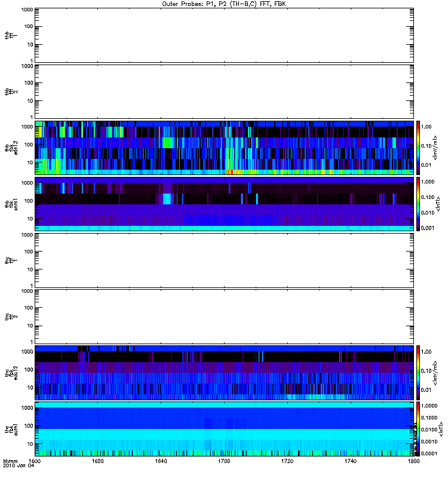The width and height of the screenshot is (448, 478).
Task: Click the "1700" time axis tick label
Action: (224, 461)
